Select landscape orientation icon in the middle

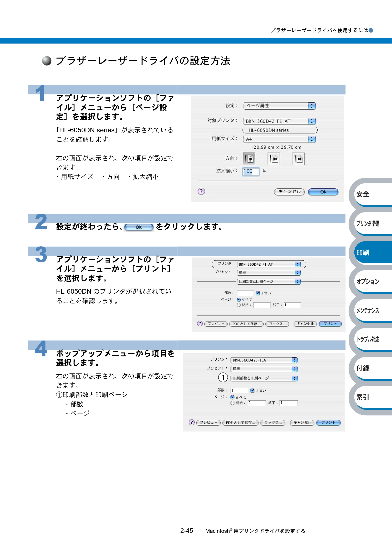(274, 159)
